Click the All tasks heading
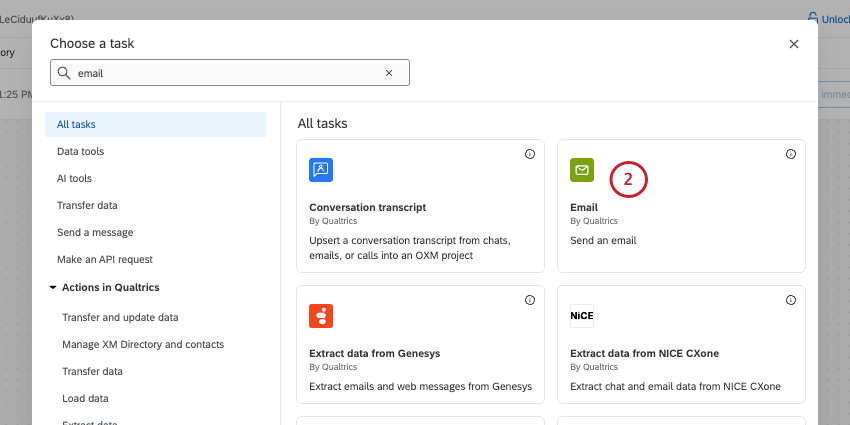The height and width of the screenshot is (425, 850). (x=323, y=124)
